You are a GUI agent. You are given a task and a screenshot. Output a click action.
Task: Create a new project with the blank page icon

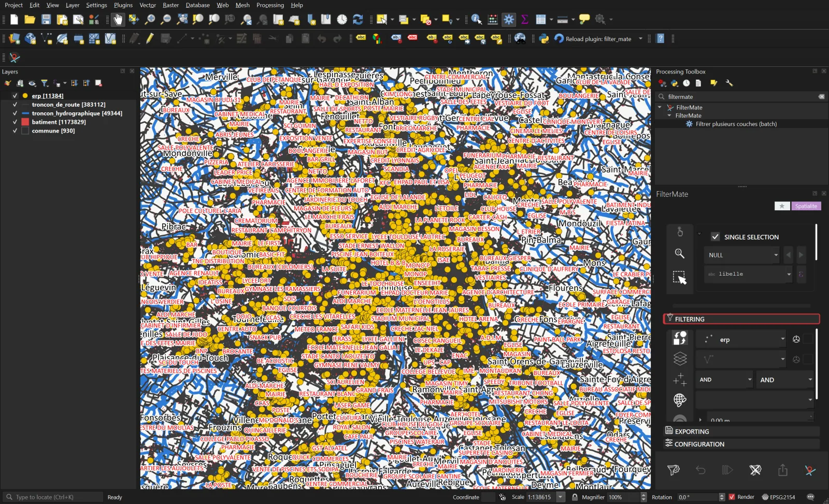pyautogui.click(x=14, y=20)
